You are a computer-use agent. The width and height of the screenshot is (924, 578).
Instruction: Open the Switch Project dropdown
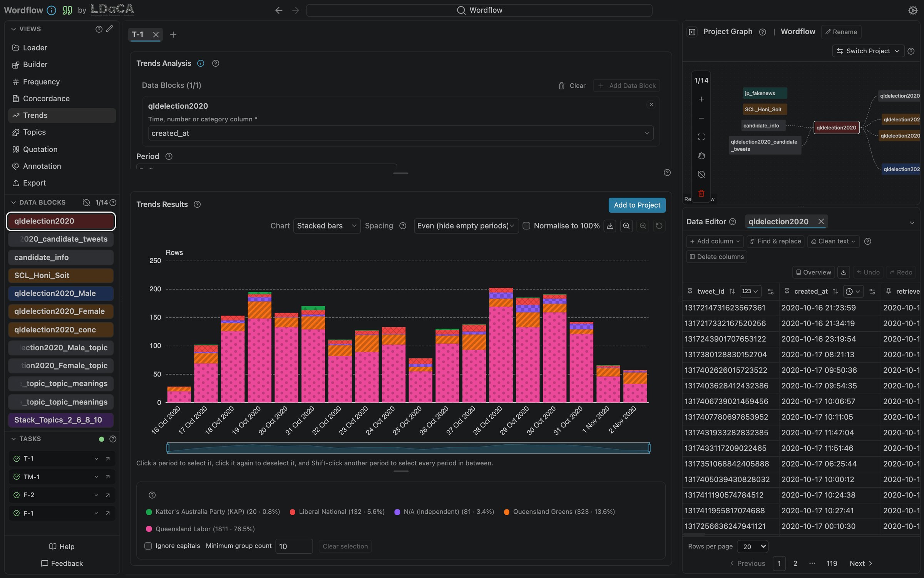click(868, 51)
